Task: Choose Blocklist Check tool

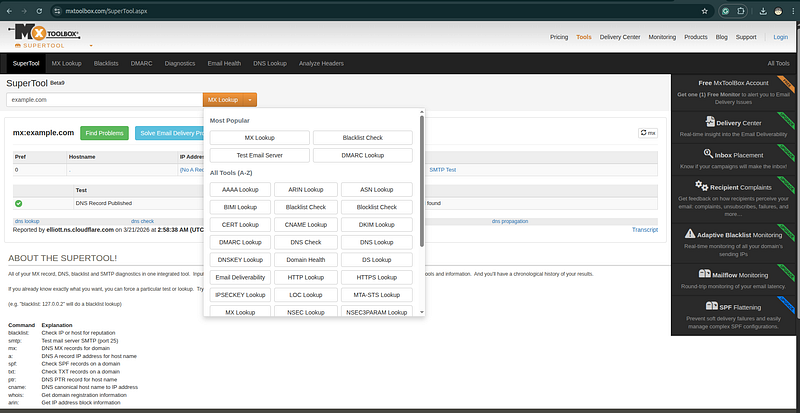Action: pyautogui.click(x=377, y=207)
